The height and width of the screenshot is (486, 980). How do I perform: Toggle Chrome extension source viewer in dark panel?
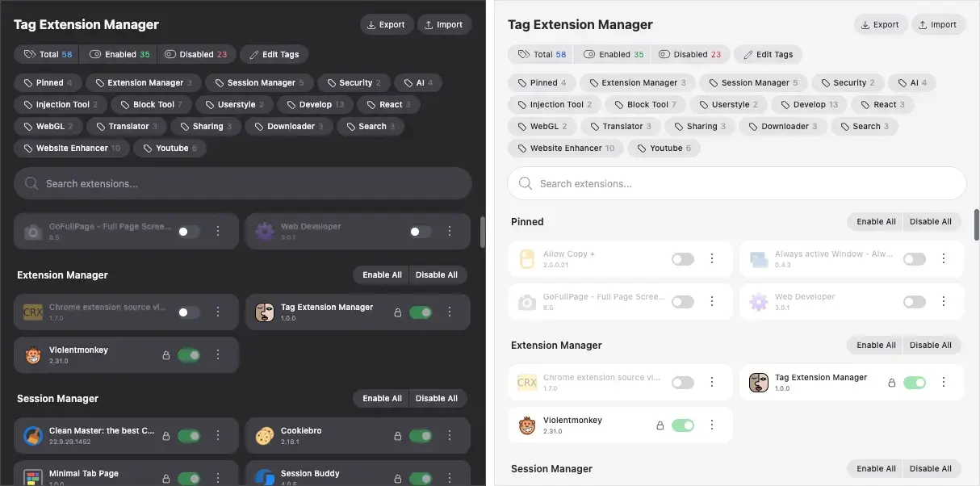tap(189, 312)
